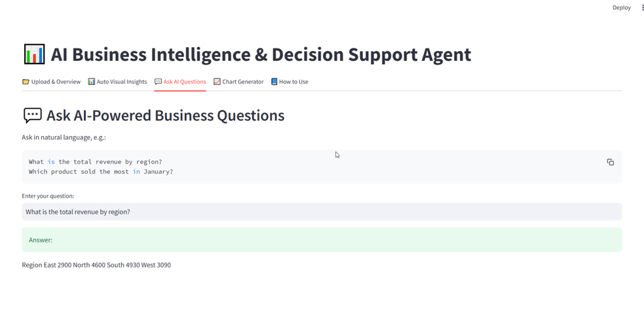Go to the How to Use tab
The image size is (644, 314).
tap(290, 82)
